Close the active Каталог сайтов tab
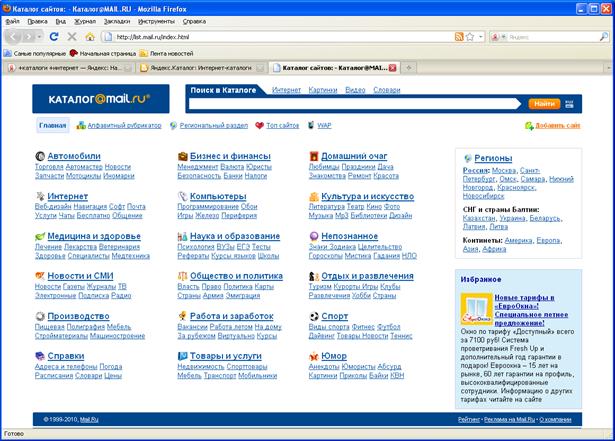Image resolution: width=615 pixels, height=441 pixels. (x=392, y=68)
